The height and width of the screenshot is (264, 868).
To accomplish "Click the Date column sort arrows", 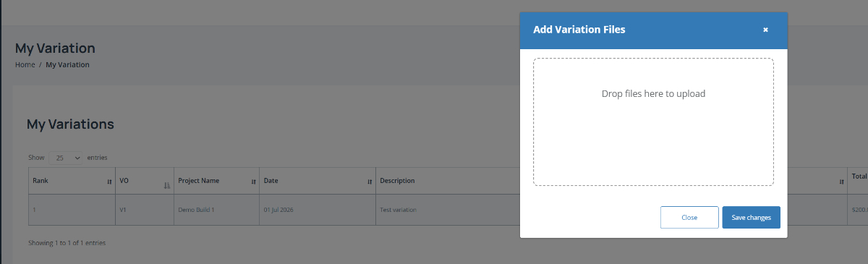I will tap(369, 182).
